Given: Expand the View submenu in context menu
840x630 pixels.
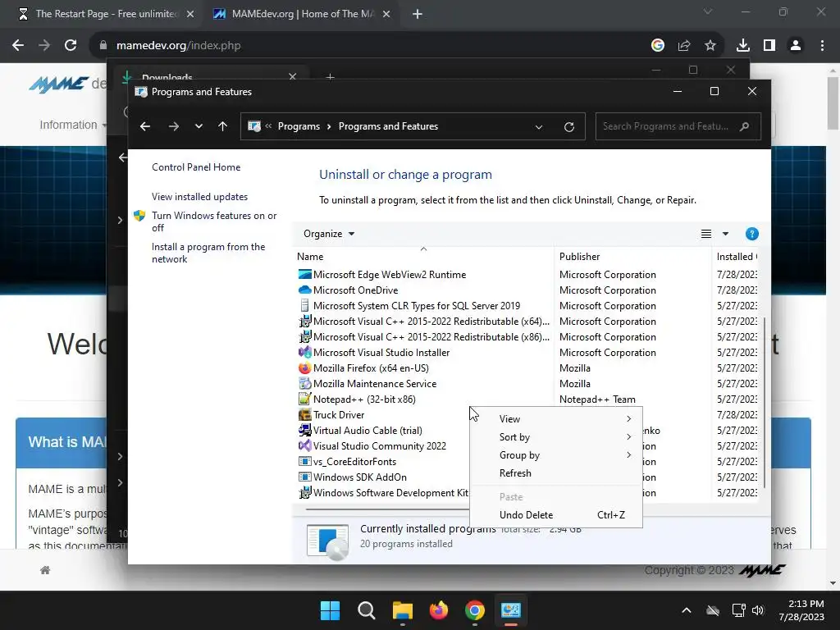Looking at the screenshot, I should point(556,419).
